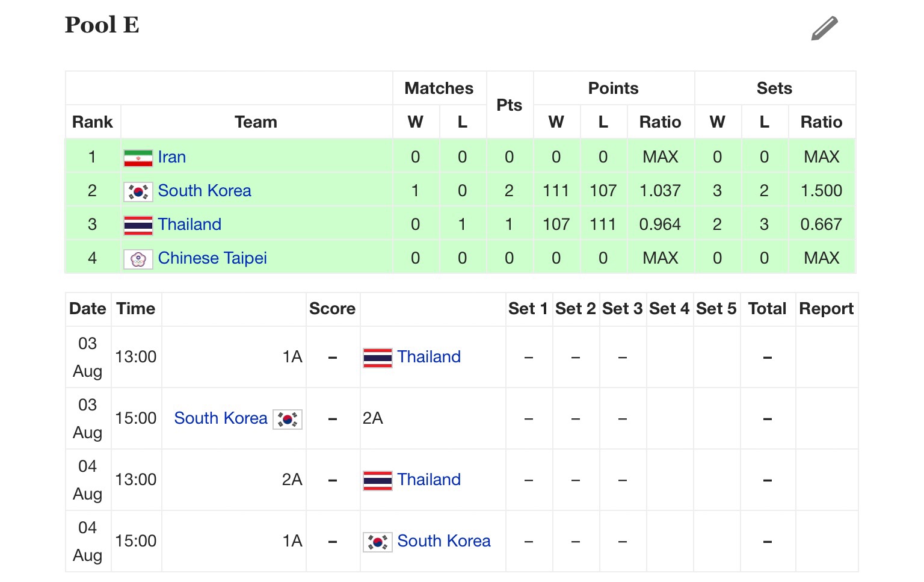Click Thailand flag in 04 Aug 13:00 match
Image resolution: width=924 pixels, height=582 pixels.
pos(378,480)
